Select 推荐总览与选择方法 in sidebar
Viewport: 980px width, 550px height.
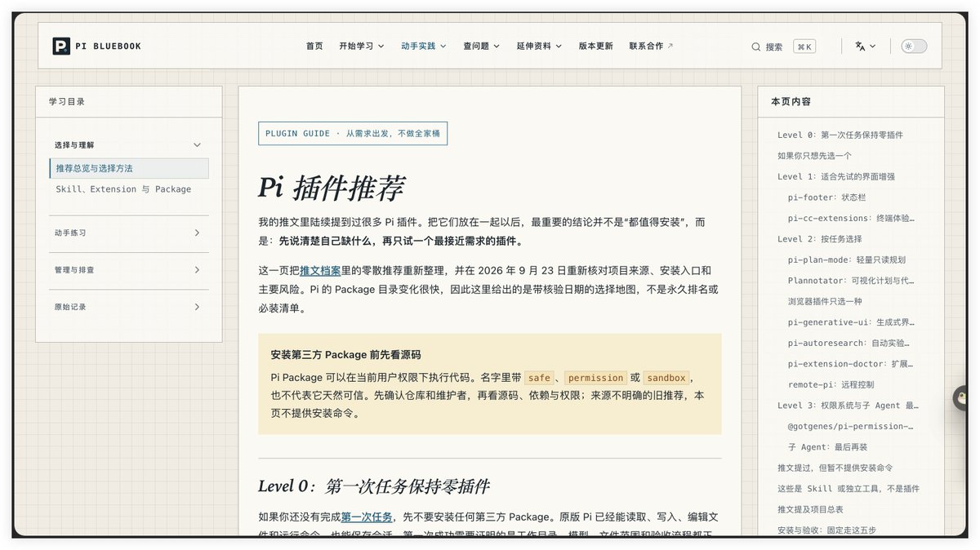[128, 168]
